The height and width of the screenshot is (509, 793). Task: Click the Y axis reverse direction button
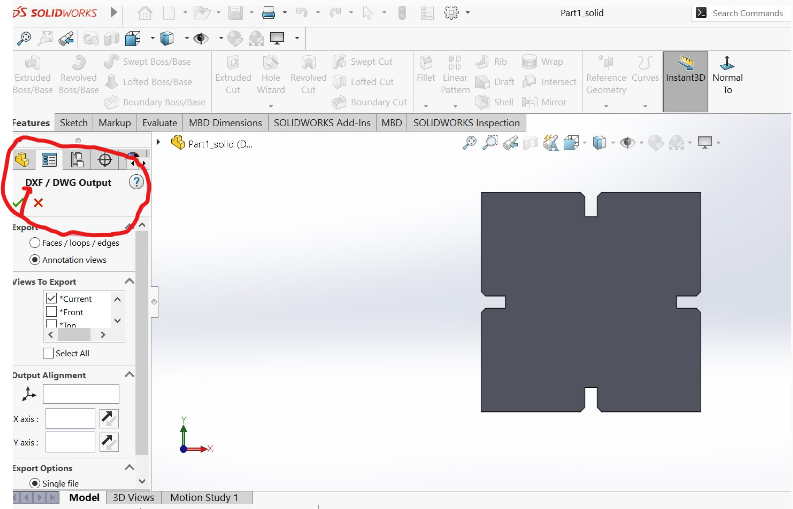point(109,442)
